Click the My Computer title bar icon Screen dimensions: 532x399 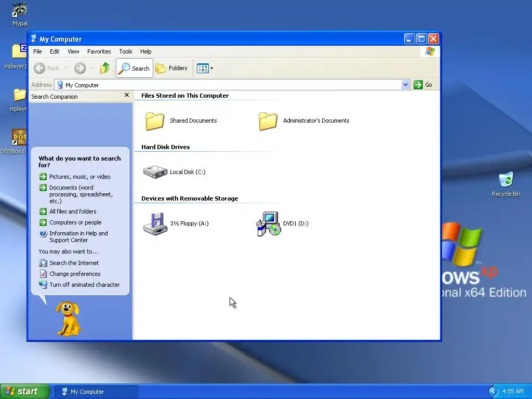(34, 38)
